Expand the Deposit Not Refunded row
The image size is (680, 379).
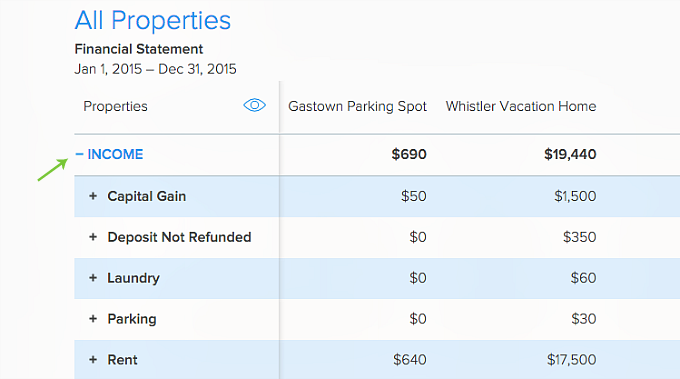[93, 237]
